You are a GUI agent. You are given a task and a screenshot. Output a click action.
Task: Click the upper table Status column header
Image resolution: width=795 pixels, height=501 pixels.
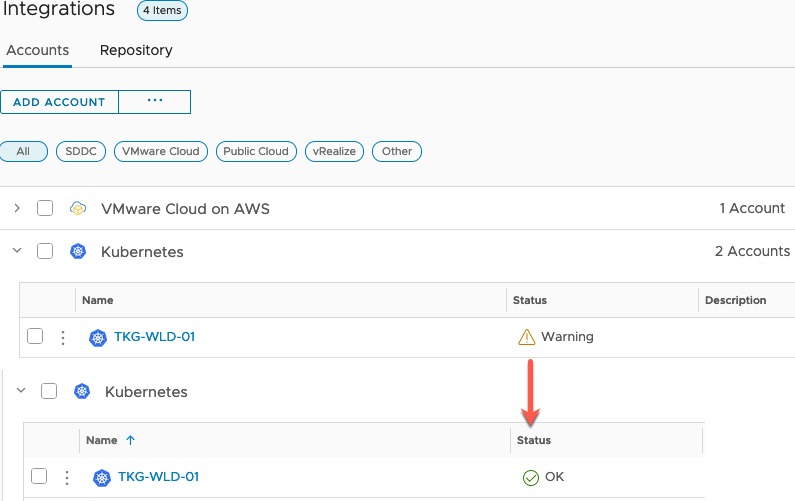[x=530, y=300]
